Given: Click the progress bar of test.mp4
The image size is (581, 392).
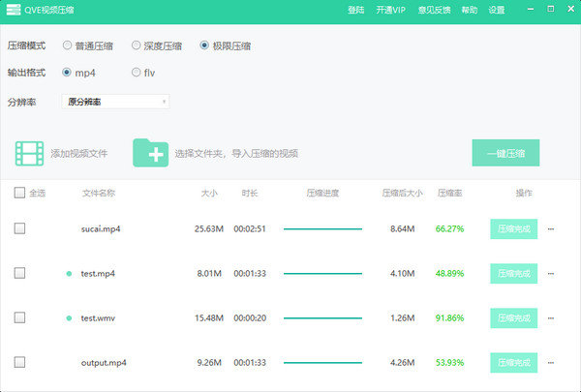Looking at the screenshot, I should [322, 274].
